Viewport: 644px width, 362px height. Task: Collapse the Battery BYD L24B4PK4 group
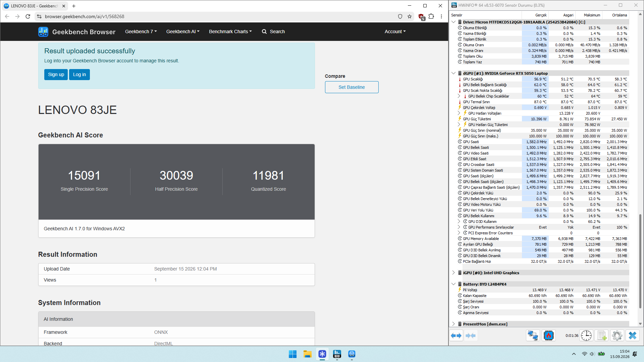tap(454, 284)
